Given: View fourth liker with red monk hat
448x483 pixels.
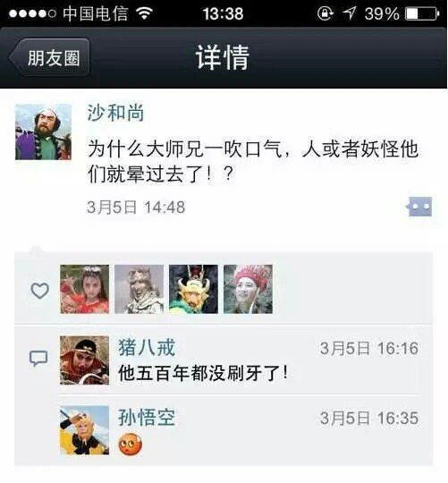Looking at the screenshot, I should tap(248, 289).
